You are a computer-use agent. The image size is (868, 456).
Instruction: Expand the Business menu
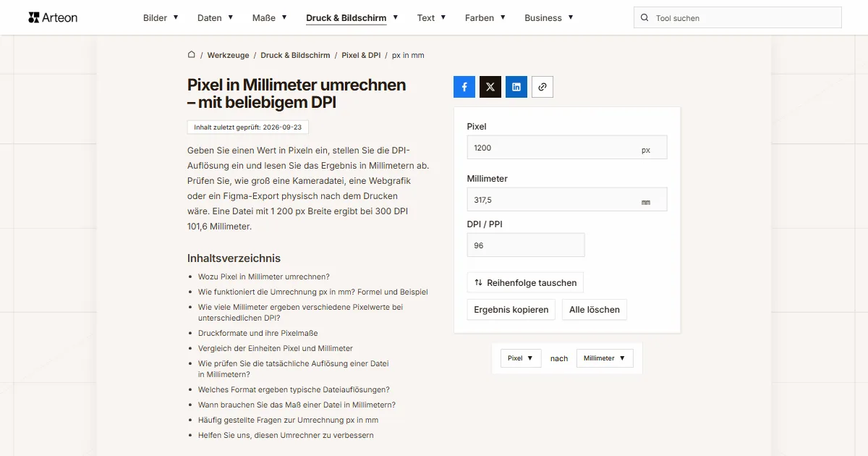pyautogui.click(x=549, y=17)
